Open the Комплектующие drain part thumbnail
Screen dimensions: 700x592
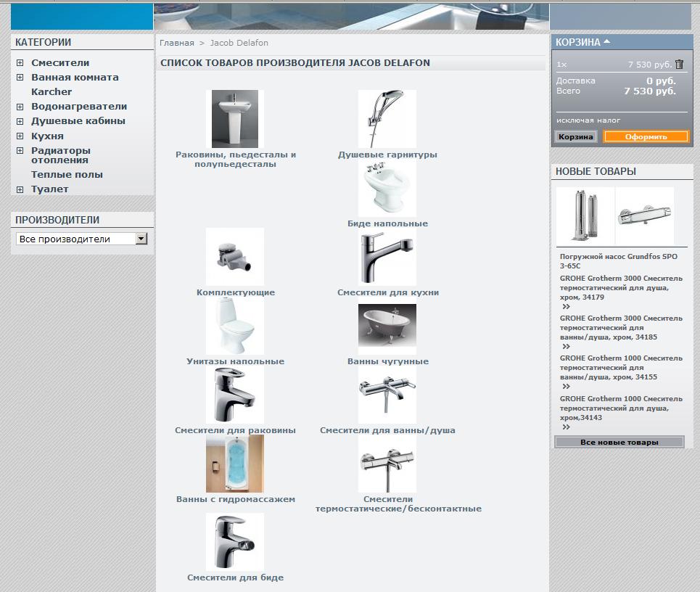[235, 257]
